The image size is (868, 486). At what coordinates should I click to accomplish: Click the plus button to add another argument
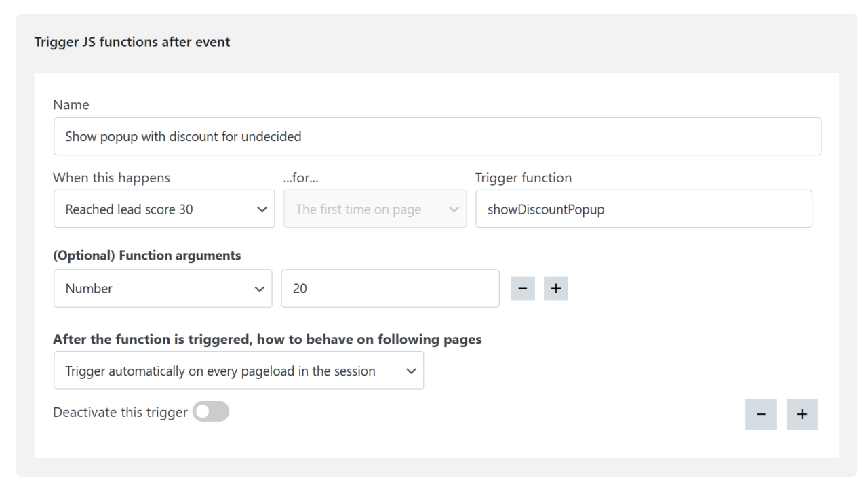(x=555, y=288)
